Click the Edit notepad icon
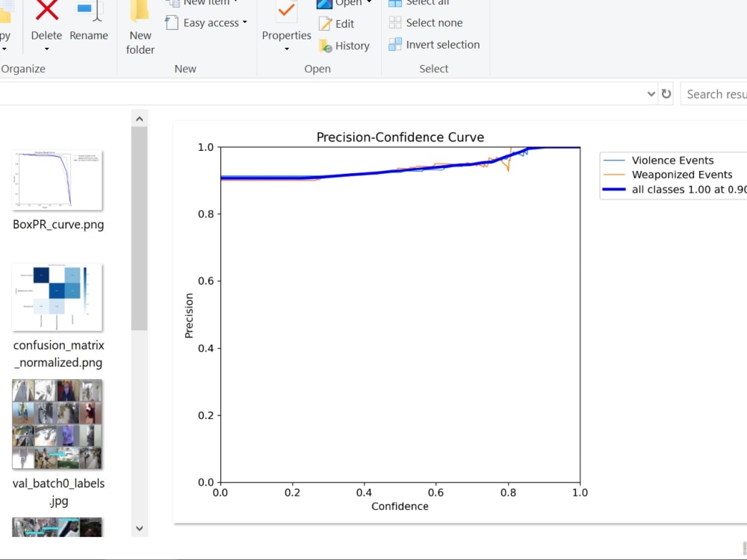 tap(326, 24)
